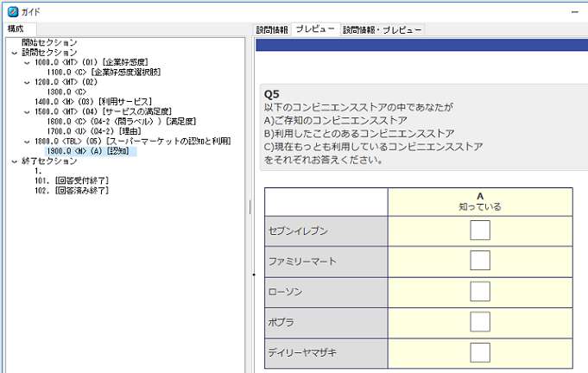Select 102. 回答済み終了 tree item

(x=72, y=191)
